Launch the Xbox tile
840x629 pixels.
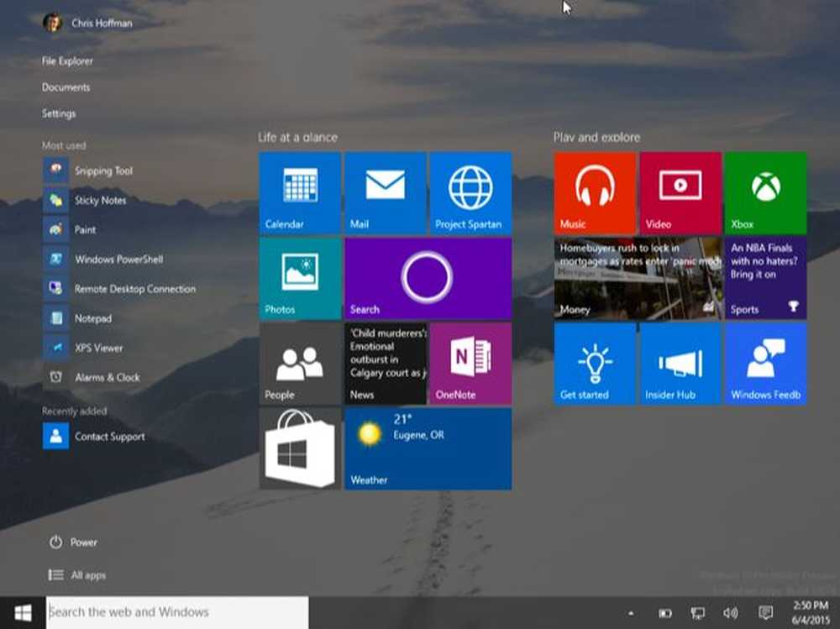pyautogui.click(x=765, y=193)
